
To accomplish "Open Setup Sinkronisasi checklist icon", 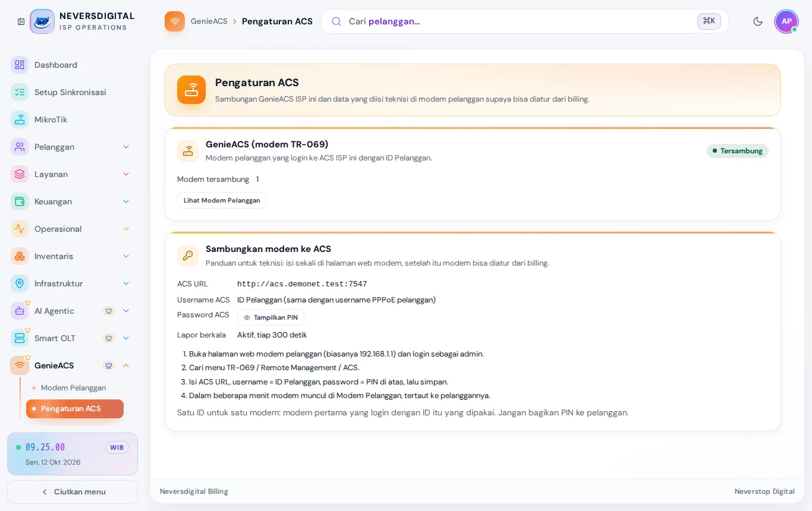I will click(x=20, y=92).
